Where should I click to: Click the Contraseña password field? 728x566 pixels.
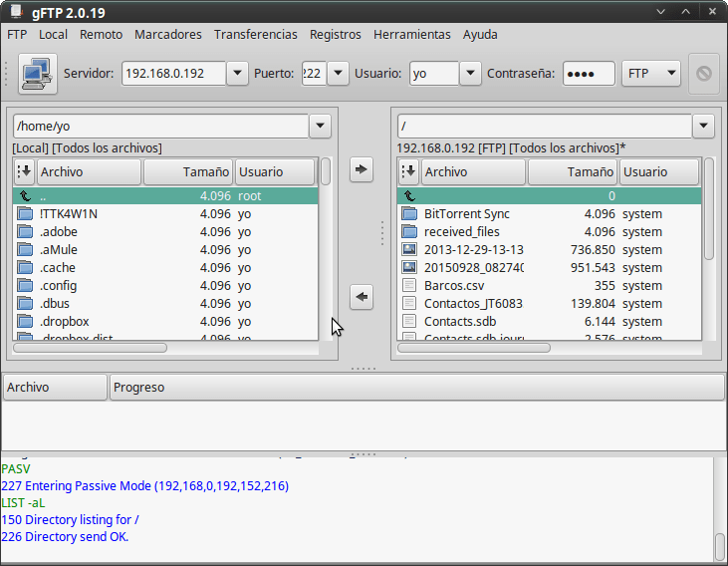click(x=588, y=74)
